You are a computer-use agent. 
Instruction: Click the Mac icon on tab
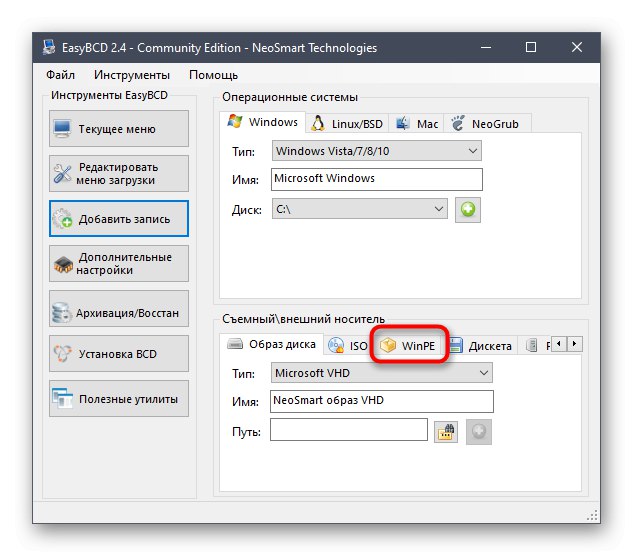point(402,123)
